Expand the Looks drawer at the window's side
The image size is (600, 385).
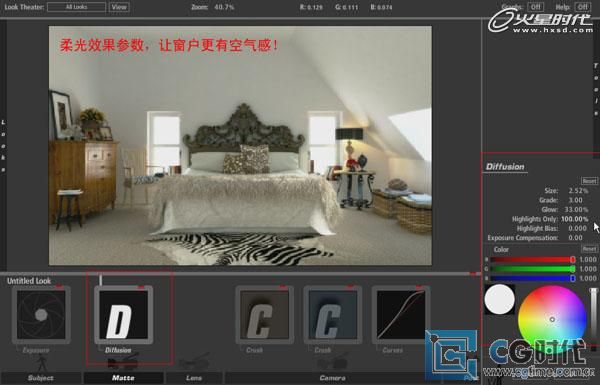click(x=3, y=145)
